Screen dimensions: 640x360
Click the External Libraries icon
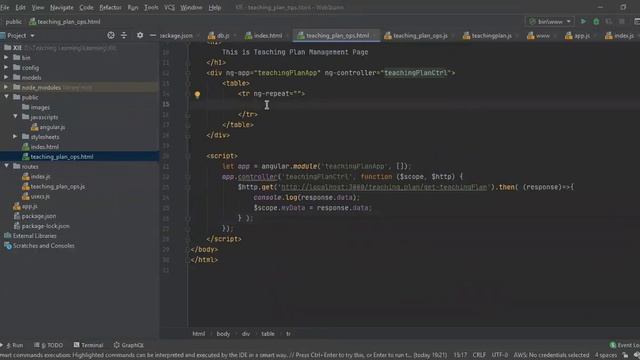(8, 236)
